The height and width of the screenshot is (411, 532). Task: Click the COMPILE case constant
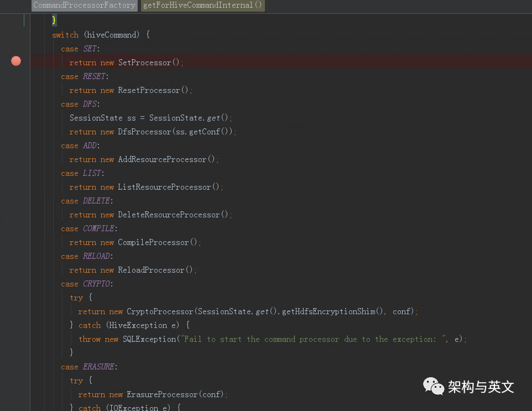[x=99, y=229]
